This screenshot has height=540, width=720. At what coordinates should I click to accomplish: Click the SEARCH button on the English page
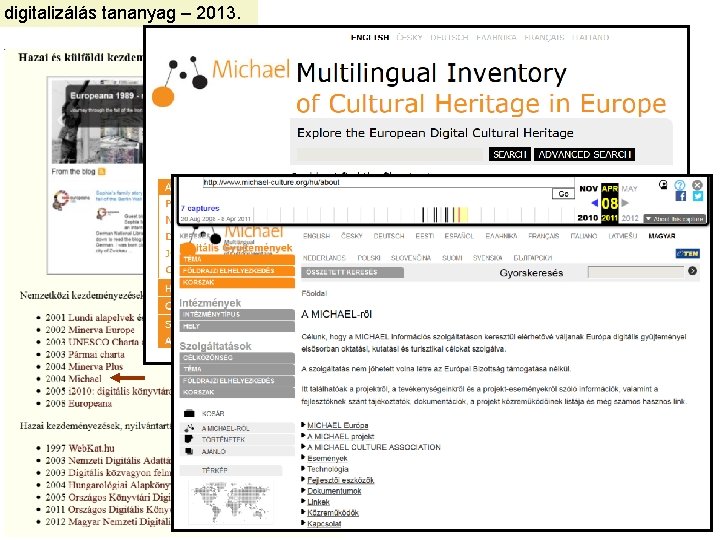[x=510, y=154]
